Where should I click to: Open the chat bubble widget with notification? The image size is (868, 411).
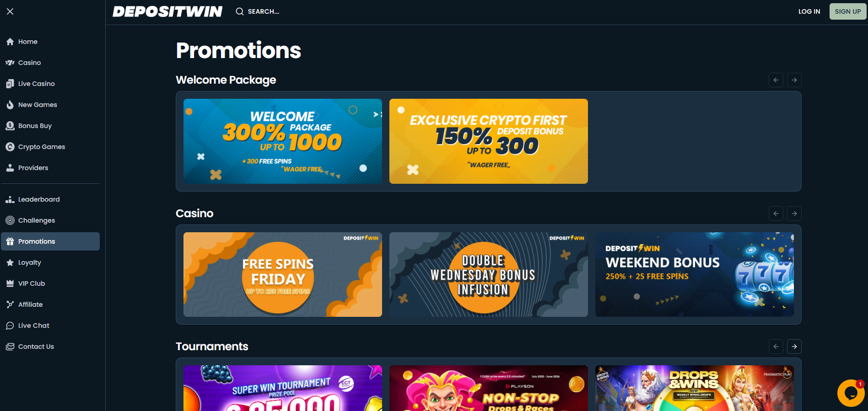tap(851, 393)
